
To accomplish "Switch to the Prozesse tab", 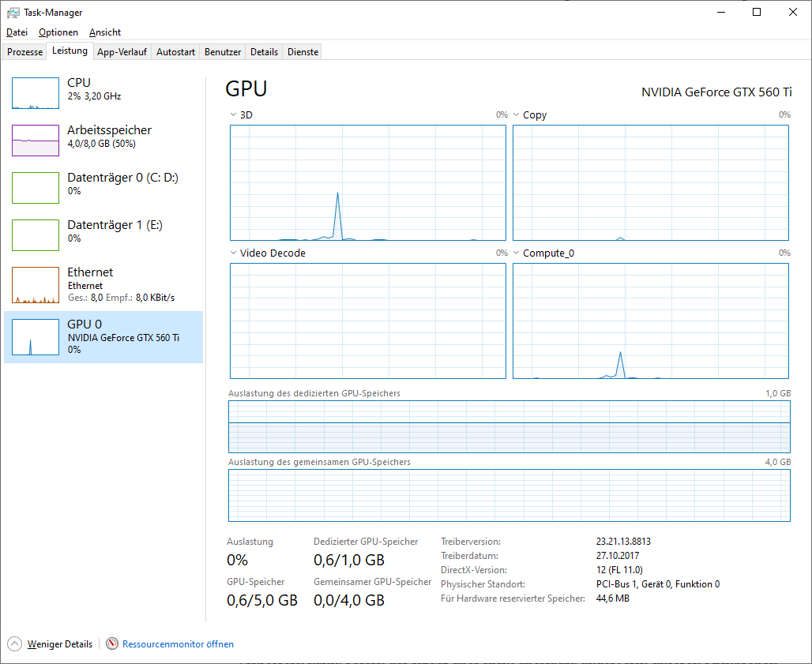I will click(x=24, y=52).
